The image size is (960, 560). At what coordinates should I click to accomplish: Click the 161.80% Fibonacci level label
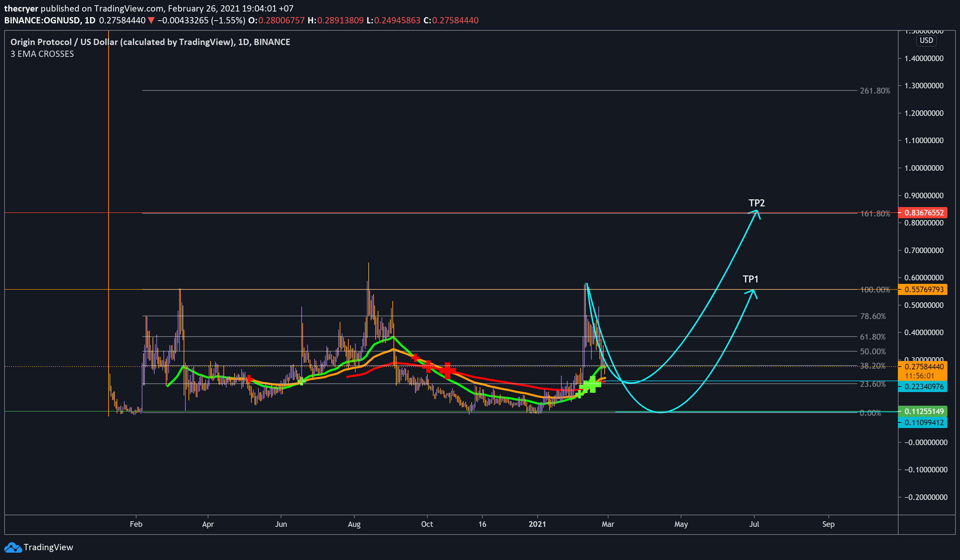coord(875,214)
